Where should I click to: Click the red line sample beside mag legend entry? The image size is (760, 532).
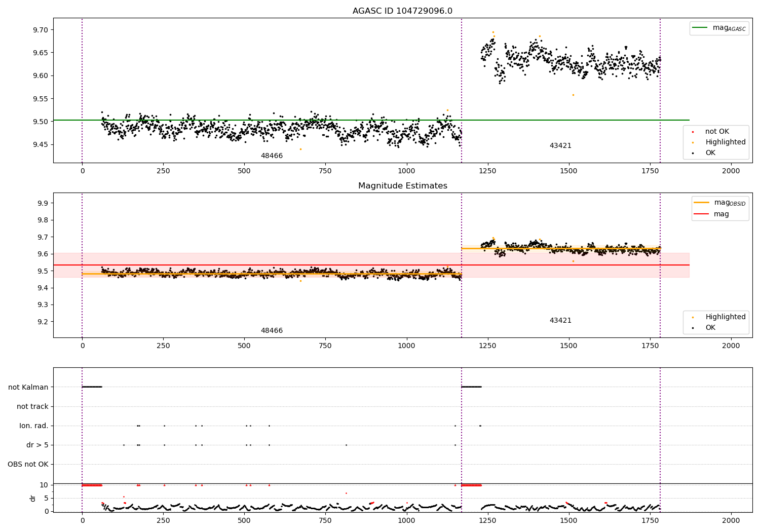coord(702,214)
